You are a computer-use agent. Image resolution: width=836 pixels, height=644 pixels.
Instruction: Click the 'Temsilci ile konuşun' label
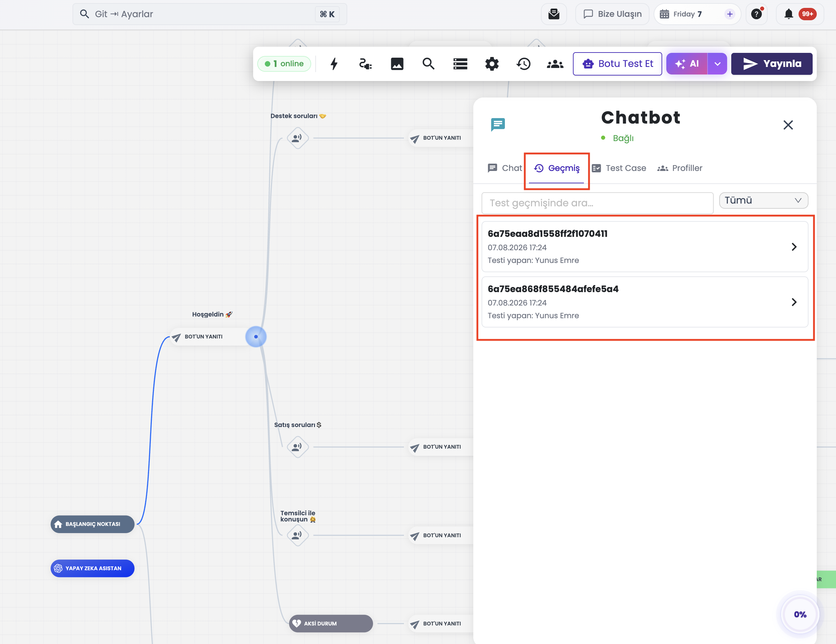(298, 516)
